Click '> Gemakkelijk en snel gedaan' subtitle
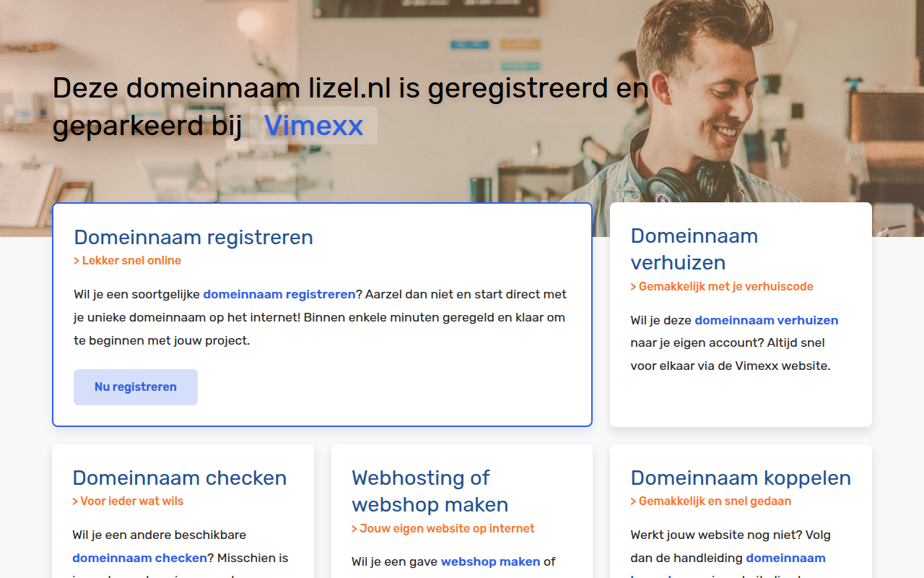Screen dimensions: 924x578 [711, 501]
